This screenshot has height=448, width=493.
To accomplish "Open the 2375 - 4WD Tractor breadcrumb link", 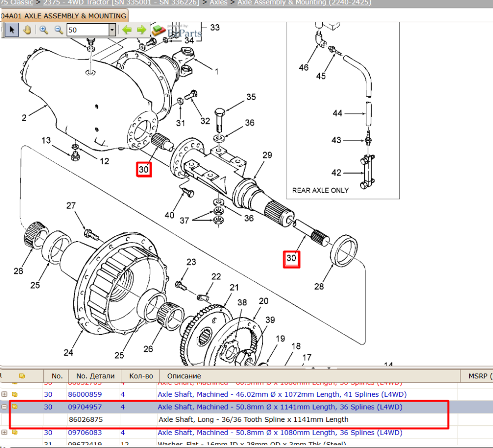I will coord(121,2).
